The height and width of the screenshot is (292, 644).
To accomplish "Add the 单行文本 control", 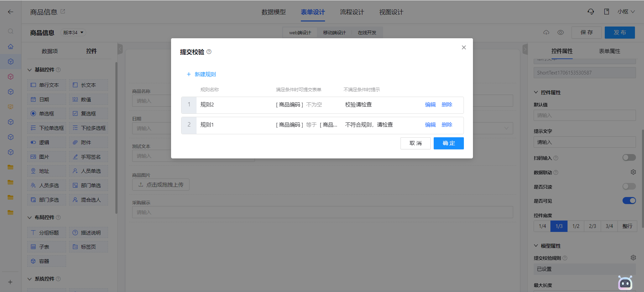I will pos(47,85).
